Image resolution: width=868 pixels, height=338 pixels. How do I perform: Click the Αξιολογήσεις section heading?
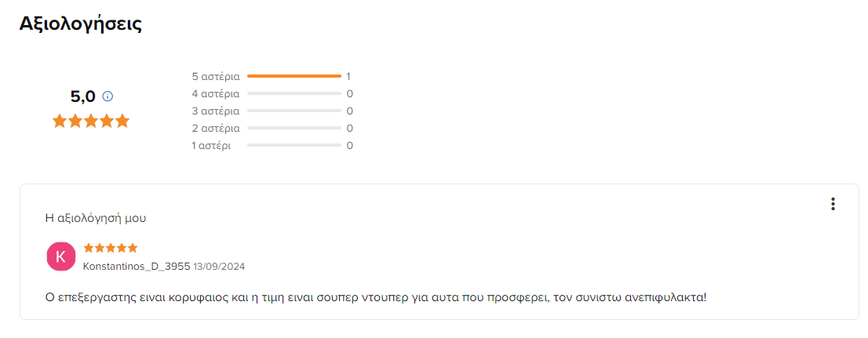click(x=81, y=24)
